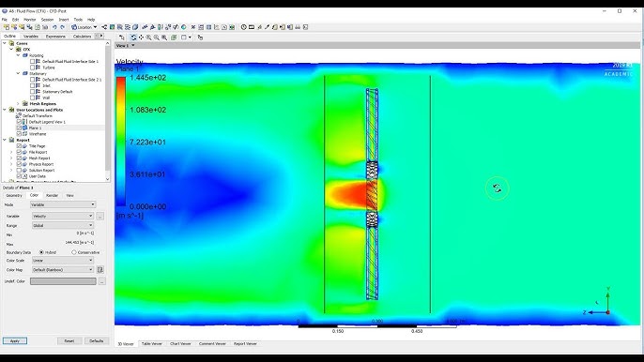The width and height of the screenshot is (644, 362).
Task: Select the Rotate tool in viewer toolbar
Action: [x=133, y=38]
